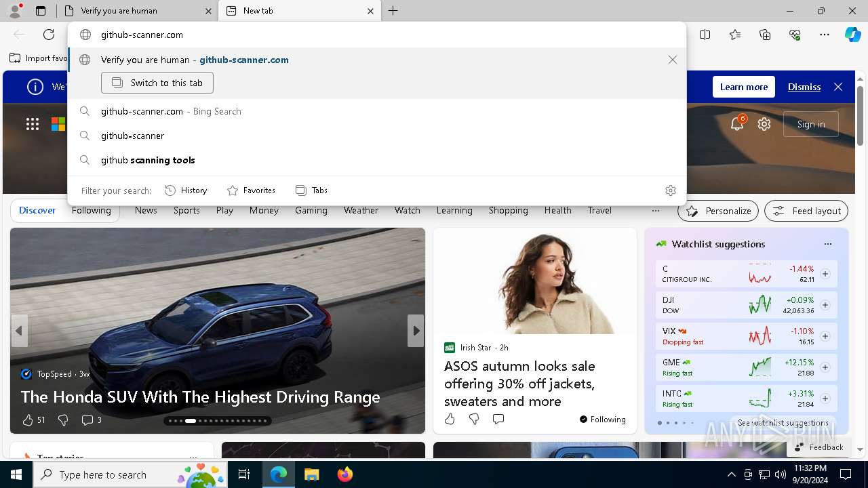Add VIX to the watchlist
The height and width of the screenshot is (488, 868).
(x=825, y=336)
